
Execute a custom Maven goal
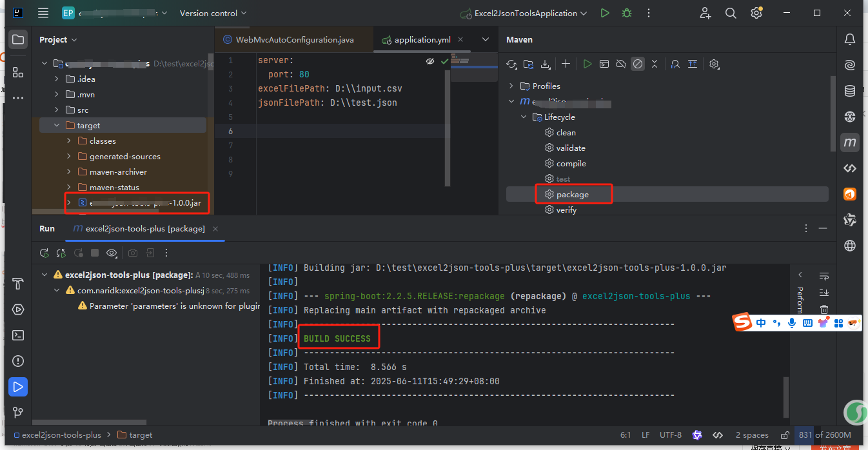click(604, 64)
